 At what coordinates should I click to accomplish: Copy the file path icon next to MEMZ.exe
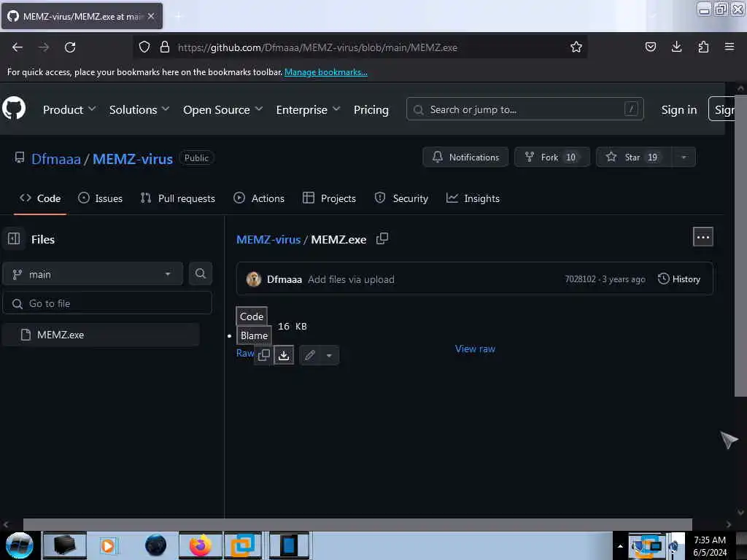click(382, 238)
